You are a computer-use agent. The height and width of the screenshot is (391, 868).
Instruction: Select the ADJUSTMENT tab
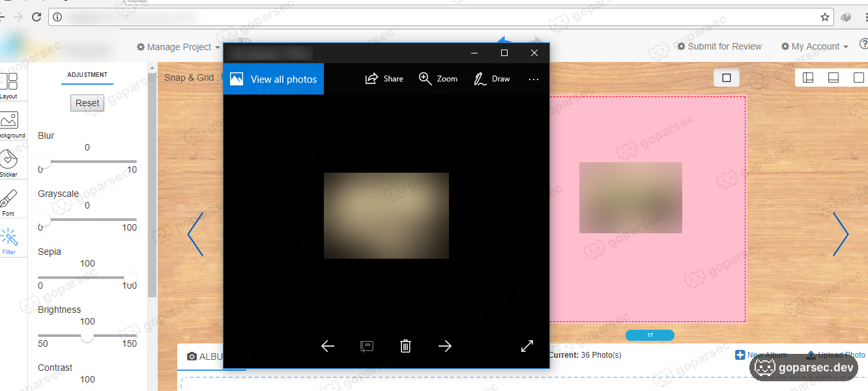[x=87, y=75]
